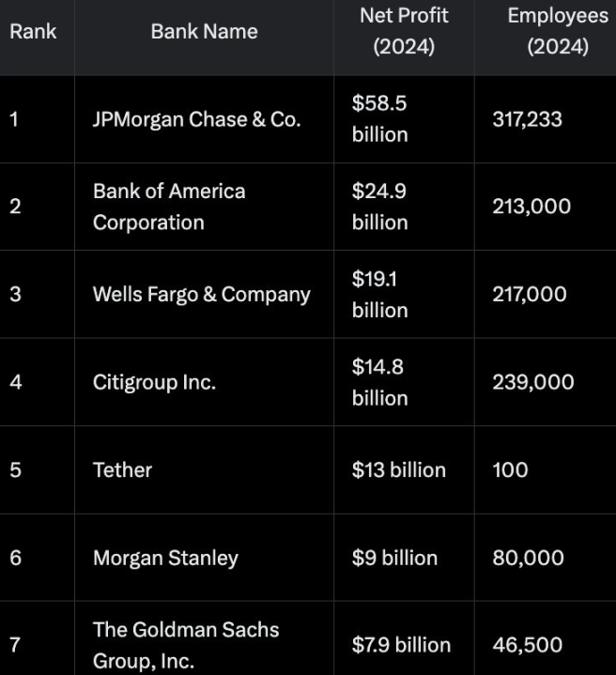Click the Wells Fargo & Company name

tap(201, 294)
